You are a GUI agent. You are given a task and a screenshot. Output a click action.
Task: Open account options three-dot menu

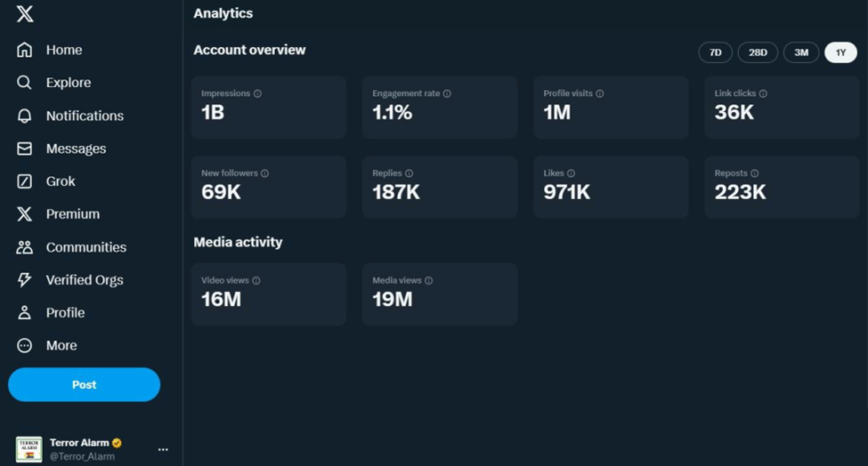click(163, 449)
